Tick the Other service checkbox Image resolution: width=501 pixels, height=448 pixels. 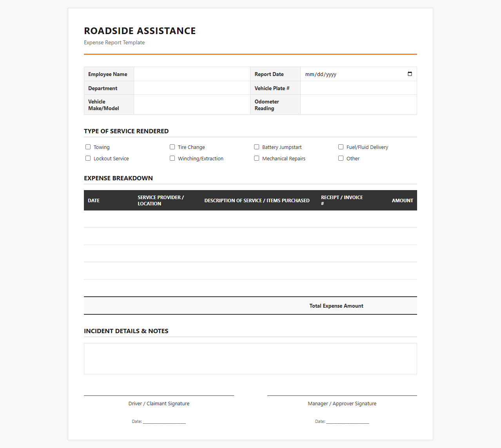[x=341, y=158]
